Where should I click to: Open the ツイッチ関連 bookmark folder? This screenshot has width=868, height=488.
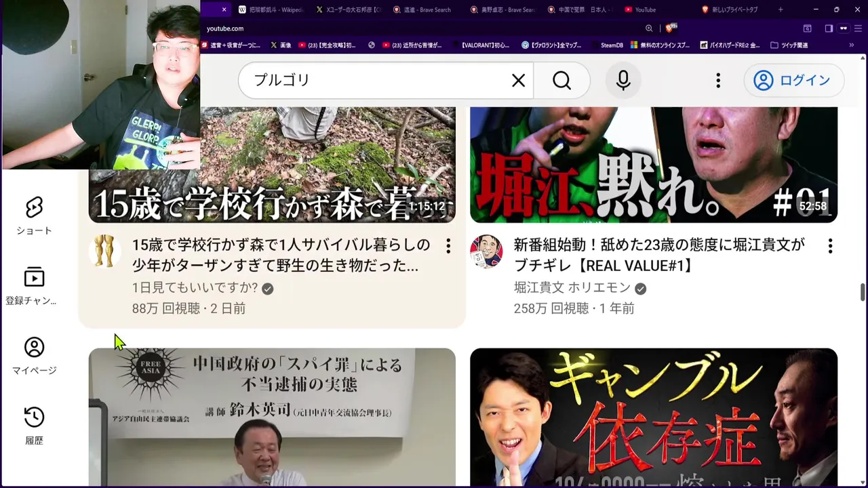(789, 45)
